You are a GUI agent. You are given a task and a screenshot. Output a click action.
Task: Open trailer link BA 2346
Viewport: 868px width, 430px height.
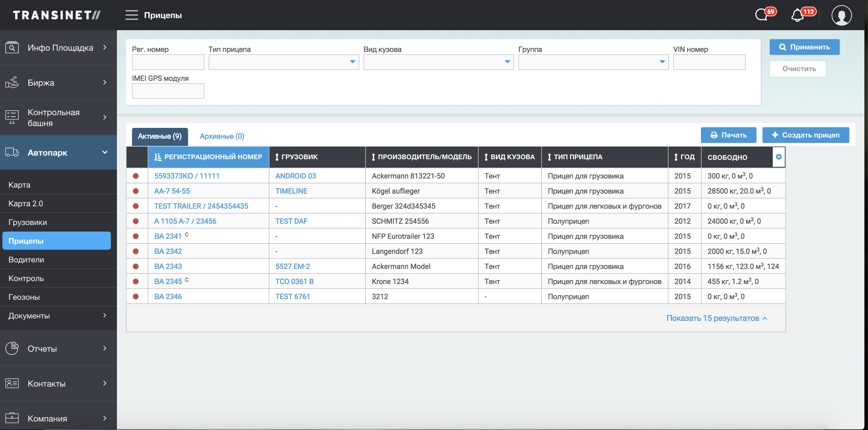click(x=168, y=296)
